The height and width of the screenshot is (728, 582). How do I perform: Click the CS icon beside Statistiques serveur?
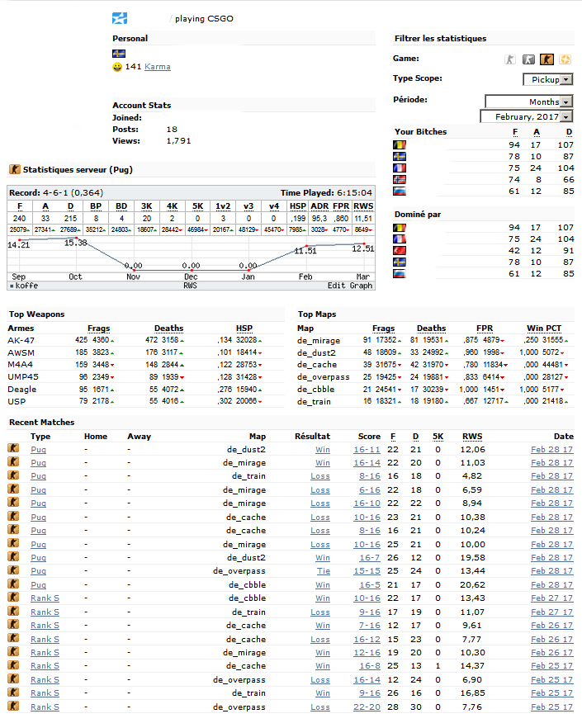[14, 169]
